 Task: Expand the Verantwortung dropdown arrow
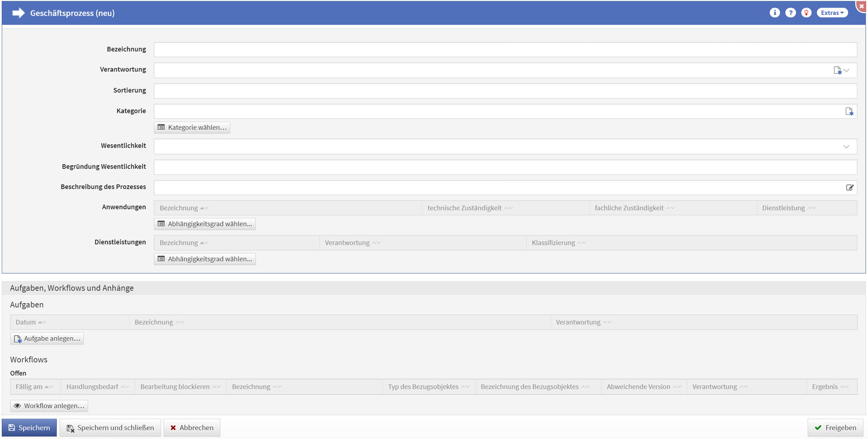pos(847,71)
